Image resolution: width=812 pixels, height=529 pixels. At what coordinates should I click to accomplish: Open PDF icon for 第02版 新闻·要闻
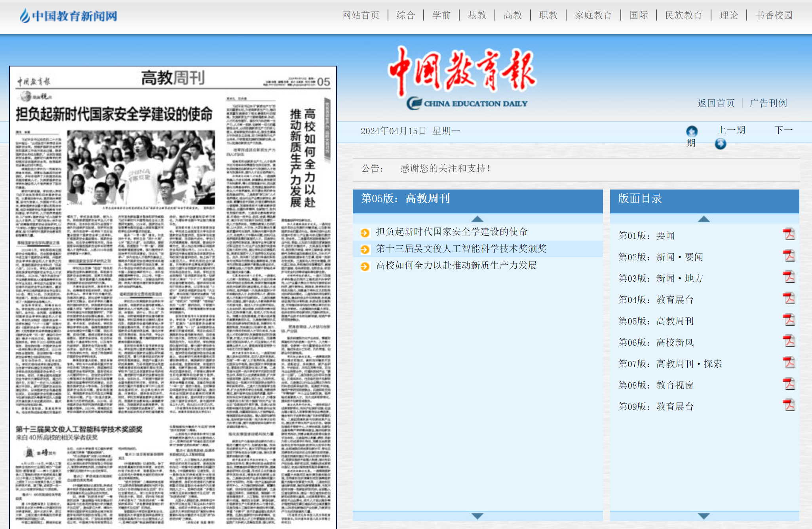[x=789, y=256]
